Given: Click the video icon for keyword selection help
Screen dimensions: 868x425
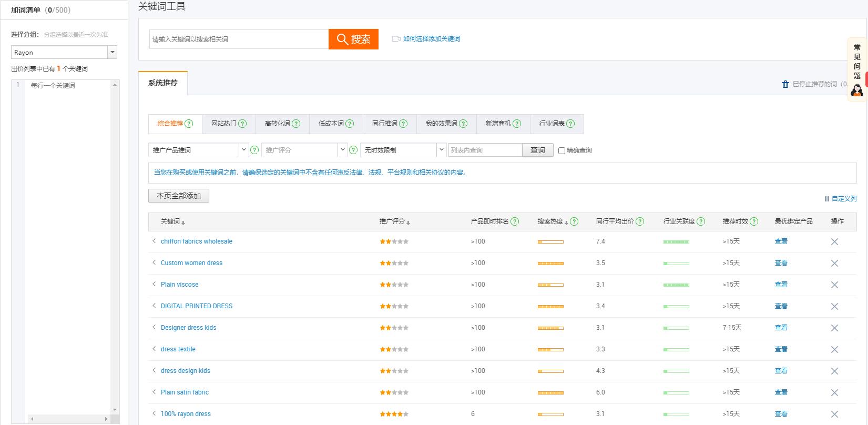Looking at the screenshot, I should 396,39.
